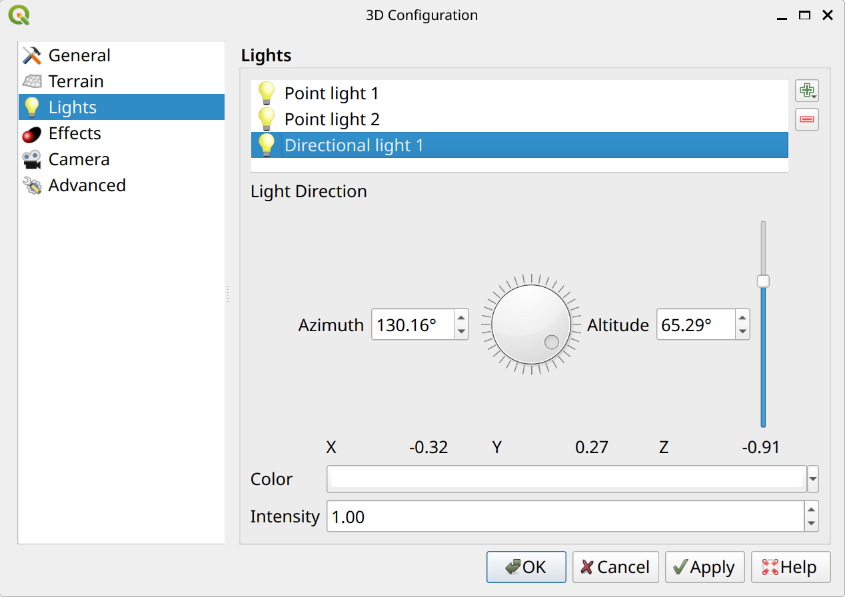
Task: Click the azimuth direction dial knob
Action: (x=531, y=324)
